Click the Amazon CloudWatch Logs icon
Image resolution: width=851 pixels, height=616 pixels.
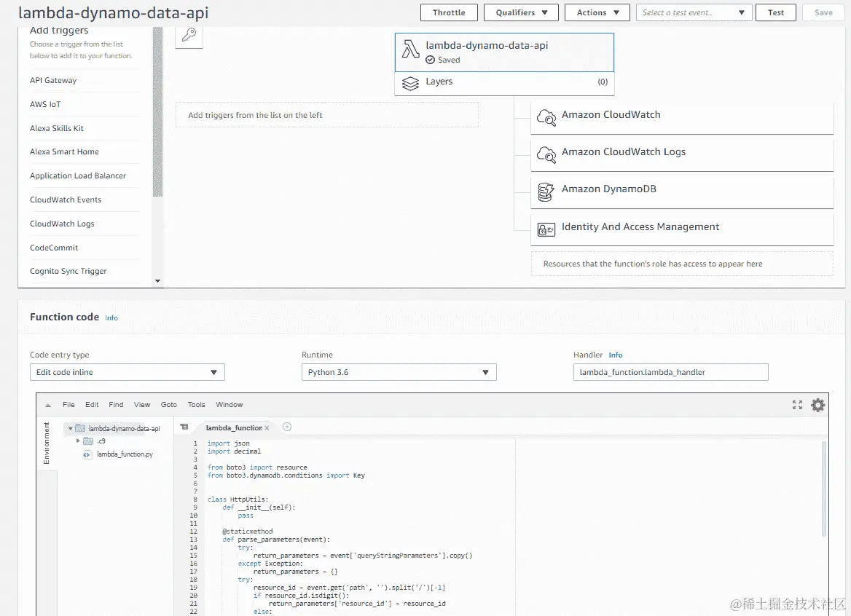[546, 154]
